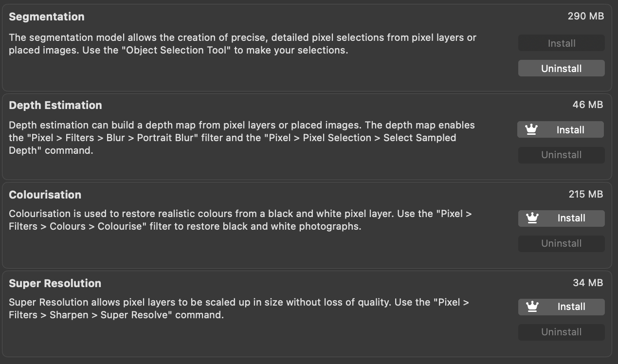Screen dimensions: 618x364
Task: Select the Depth Estimation heading
Action: tap(55, 105)
